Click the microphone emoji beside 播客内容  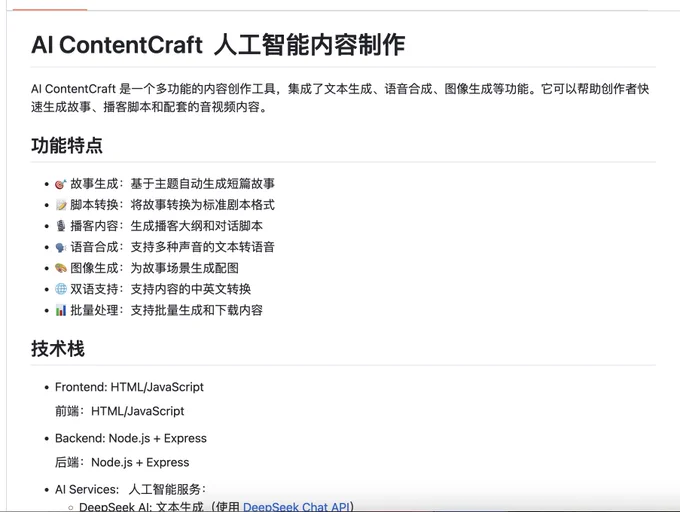pyautogui.click(x=61, y=226)
